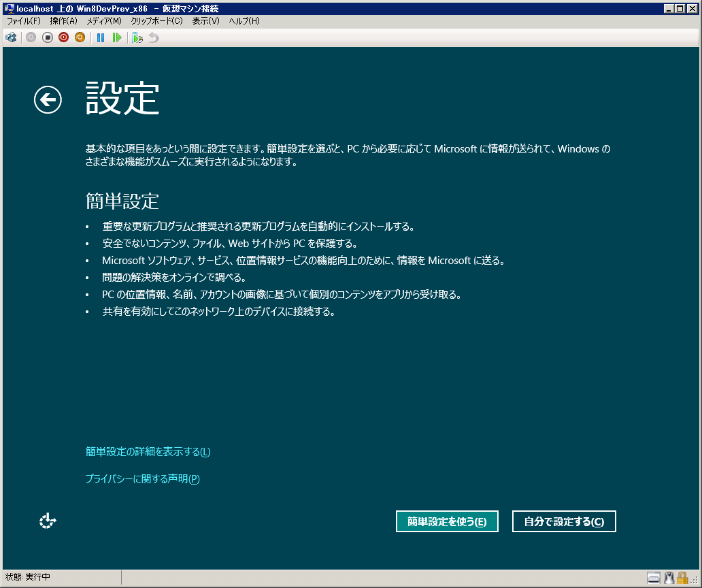This screenshot has width=702, height=588.
Task: Click the Ctrl+Alt+Delete toolbar icon
Action: pyautogui.click(x=11, y=37)
